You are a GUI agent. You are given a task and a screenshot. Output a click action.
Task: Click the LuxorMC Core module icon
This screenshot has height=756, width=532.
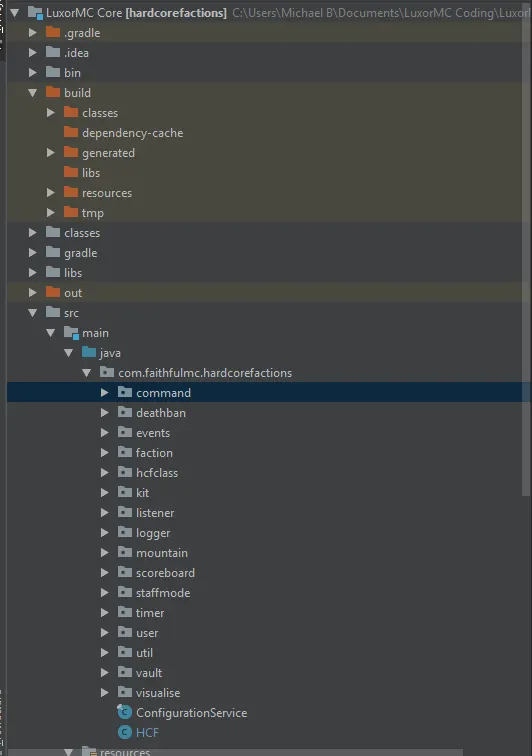[35, 13]
